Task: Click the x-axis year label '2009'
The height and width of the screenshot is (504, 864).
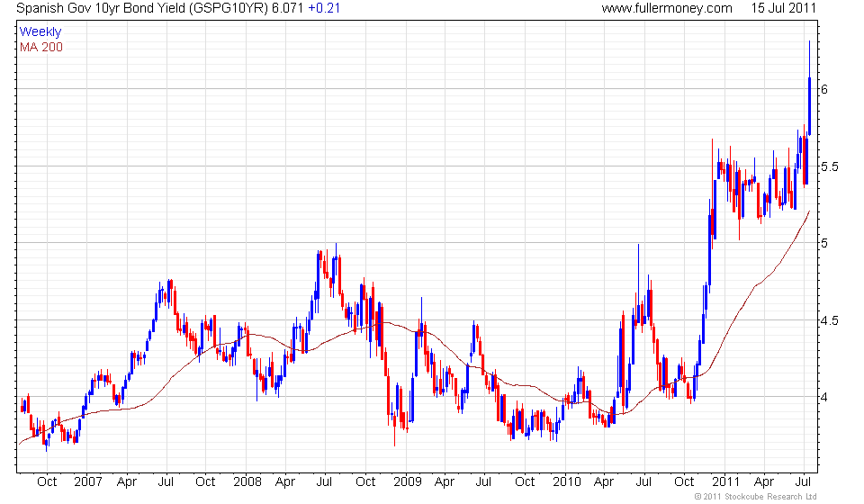Action: click(407, 482)
